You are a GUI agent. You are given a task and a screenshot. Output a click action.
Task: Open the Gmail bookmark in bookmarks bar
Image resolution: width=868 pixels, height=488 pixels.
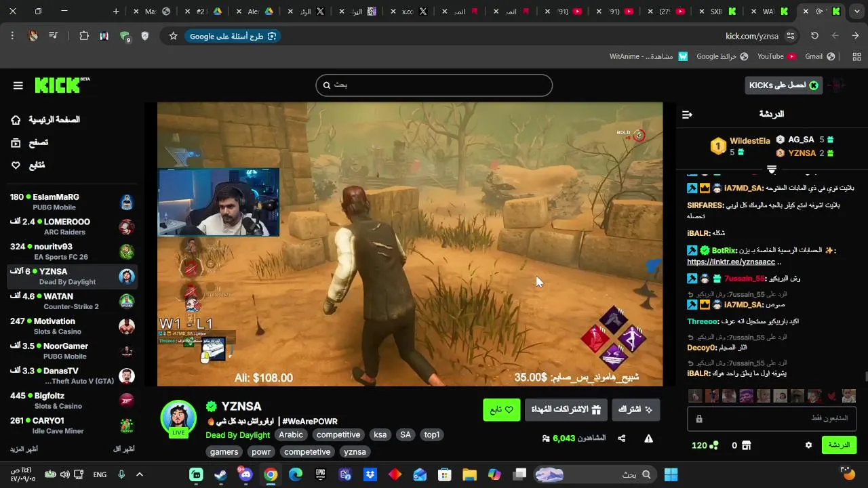coord(820,56)
